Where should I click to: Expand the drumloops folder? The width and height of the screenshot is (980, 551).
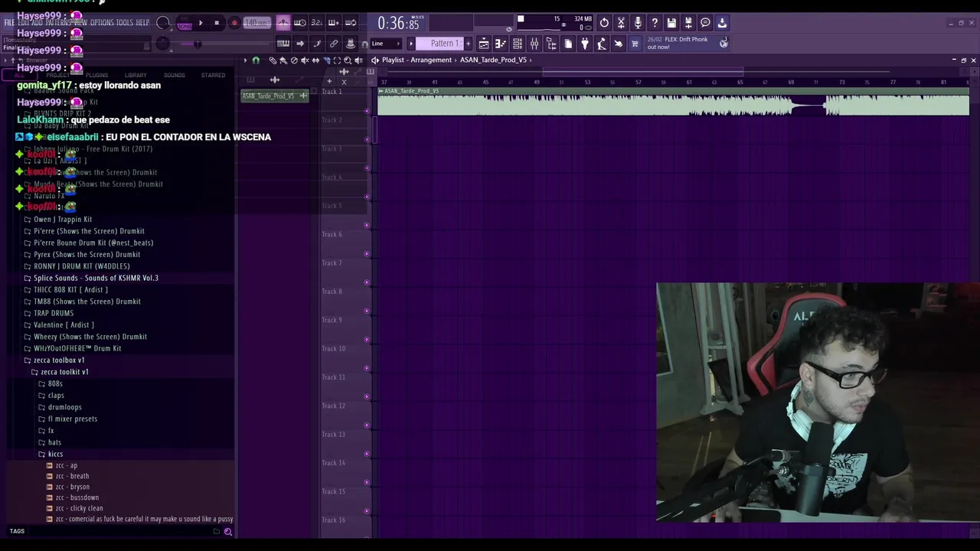[x=64, y=407]
